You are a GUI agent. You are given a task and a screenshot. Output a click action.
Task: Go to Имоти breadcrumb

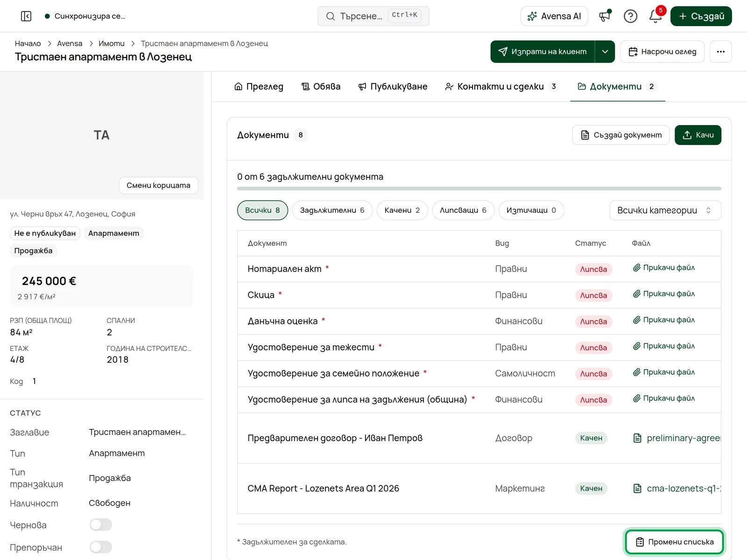[x=112, y=43]
